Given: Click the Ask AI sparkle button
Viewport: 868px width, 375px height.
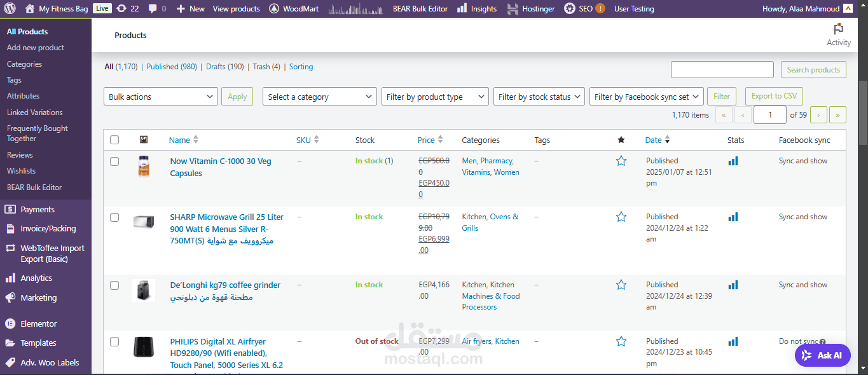Looking at the screenshot, I should coord(822,355).
